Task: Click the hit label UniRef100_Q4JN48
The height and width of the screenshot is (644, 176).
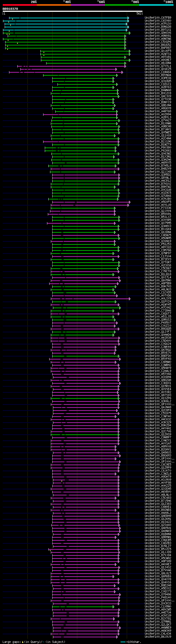Action: click(x=158, y=407)
